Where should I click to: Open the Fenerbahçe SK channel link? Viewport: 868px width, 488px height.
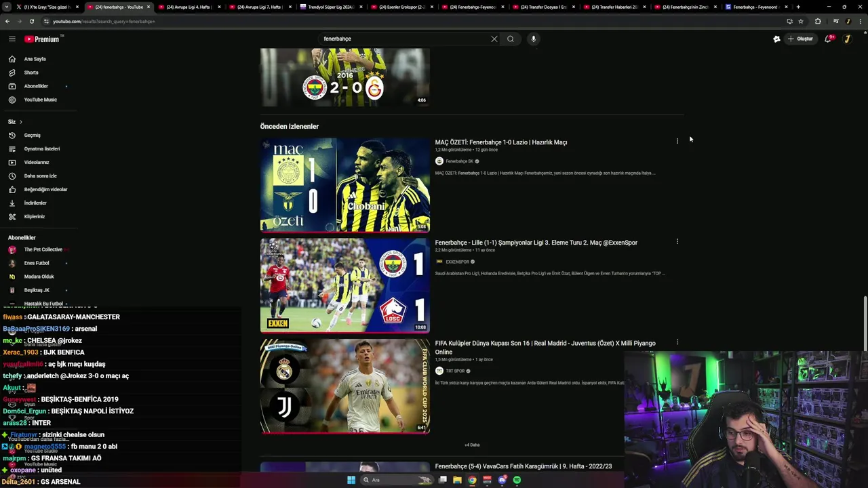(459, 161)
